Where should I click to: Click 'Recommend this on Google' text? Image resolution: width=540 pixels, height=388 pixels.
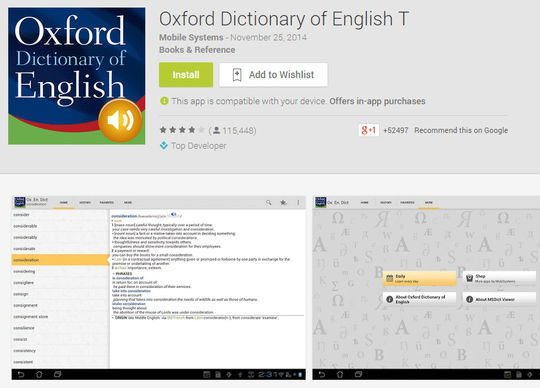pos(461,130)
